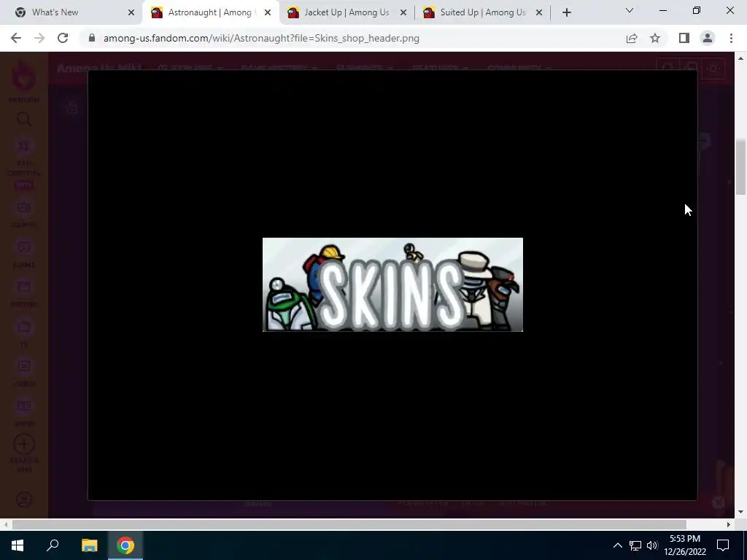Image resolution: width=747 pixels, height=560 pixels.
Task: View site information via the lock icon
Action: point(92,38)
